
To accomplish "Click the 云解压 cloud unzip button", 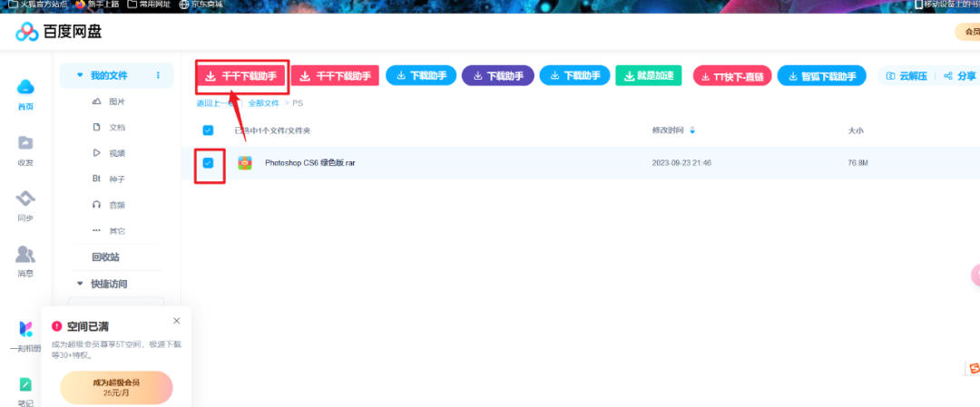I will pos(906,76).
